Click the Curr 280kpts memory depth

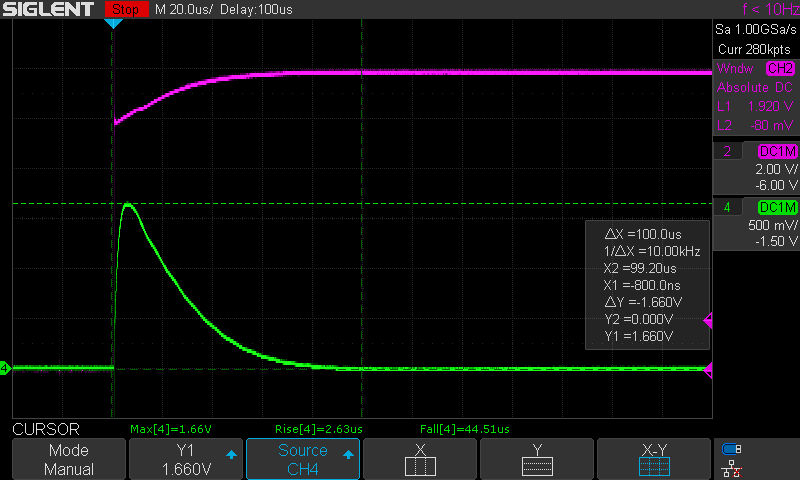tap(754, 49)
